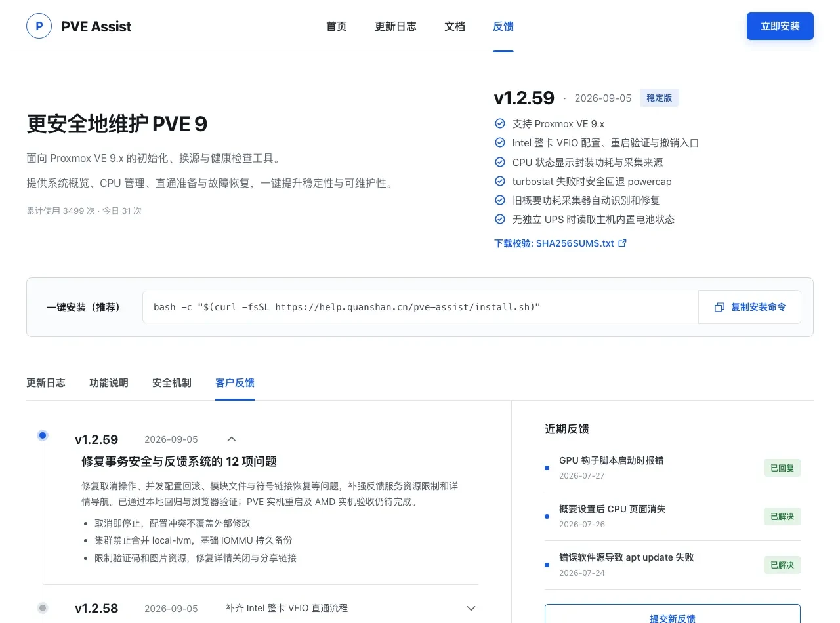Viewport: 840px width, 623px height.
Task: Click heading 更安全地维护 PVE 9
Action: tap(117, 124)
